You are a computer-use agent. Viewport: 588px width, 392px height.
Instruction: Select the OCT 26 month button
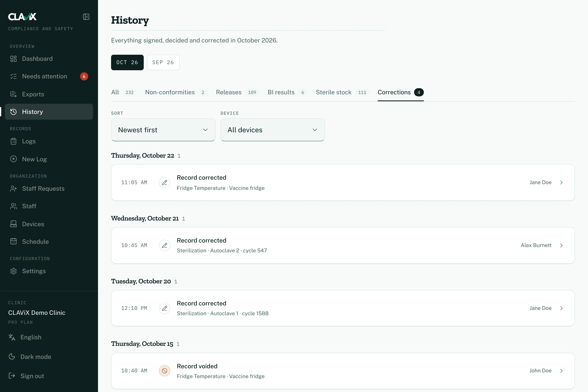[x=127, y=62]
